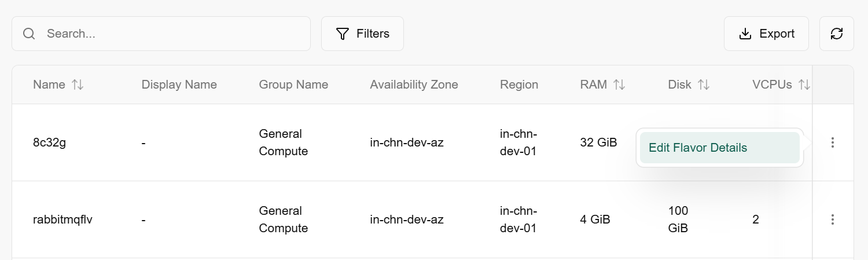
Task: Click the Group Name column header
Action: (x=293, y=85)
